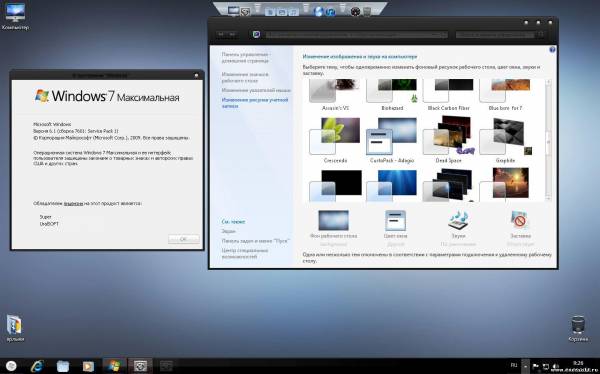Click the trash icon in the top dock
The width and height of the screenshot is (600, 374).
point(367,11)
